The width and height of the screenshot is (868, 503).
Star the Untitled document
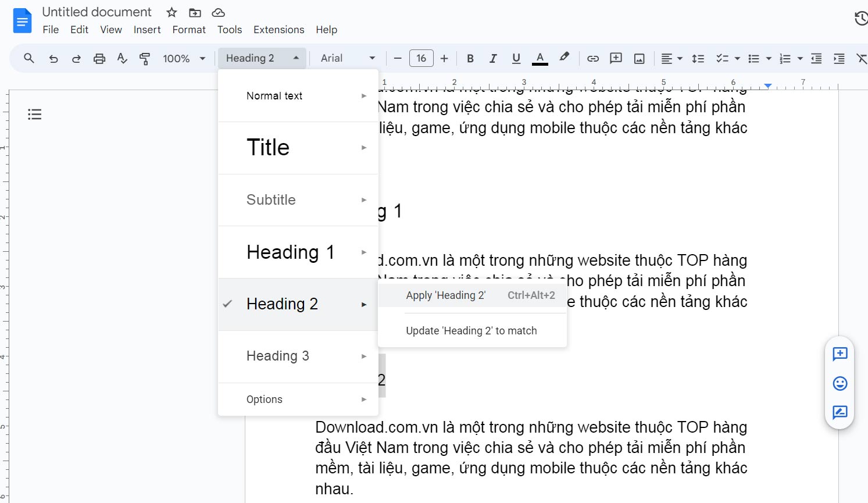(171, 12)
